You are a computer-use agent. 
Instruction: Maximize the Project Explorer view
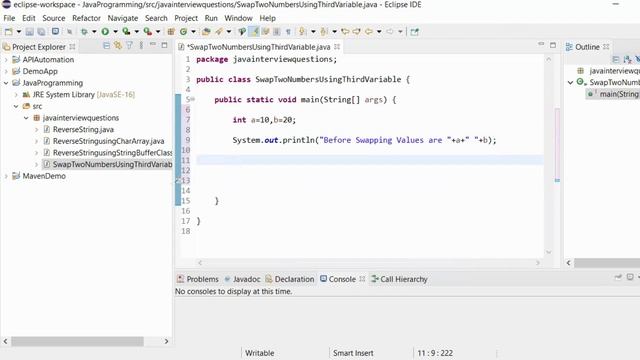[164, 46]
